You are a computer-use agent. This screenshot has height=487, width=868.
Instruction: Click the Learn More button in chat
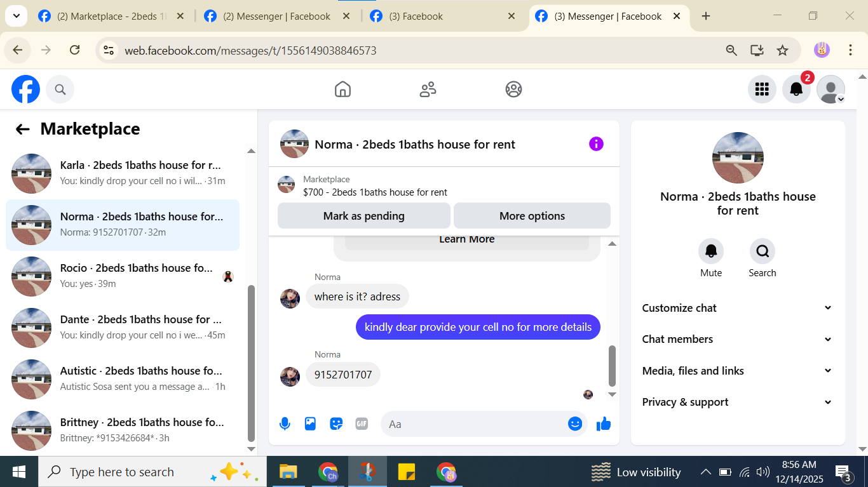click(467, 241)
